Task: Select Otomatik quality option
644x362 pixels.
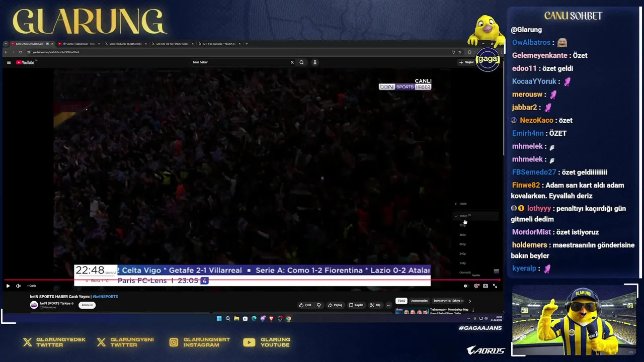Action: tap(476, 273)
